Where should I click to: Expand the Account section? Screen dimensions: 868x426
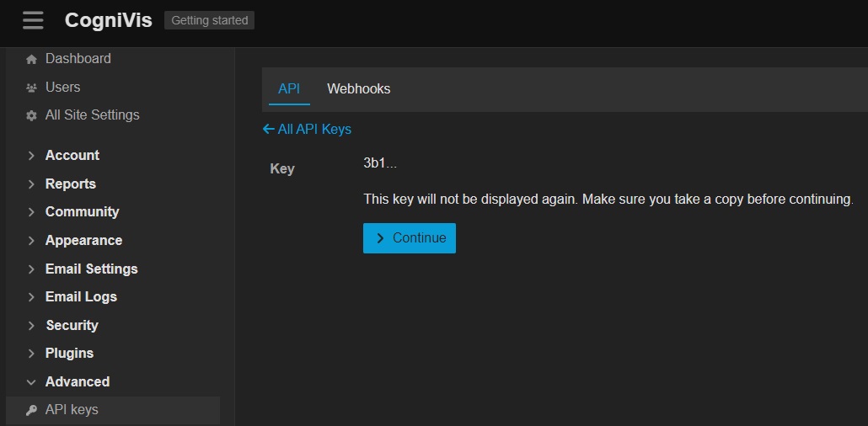point(72,155)
